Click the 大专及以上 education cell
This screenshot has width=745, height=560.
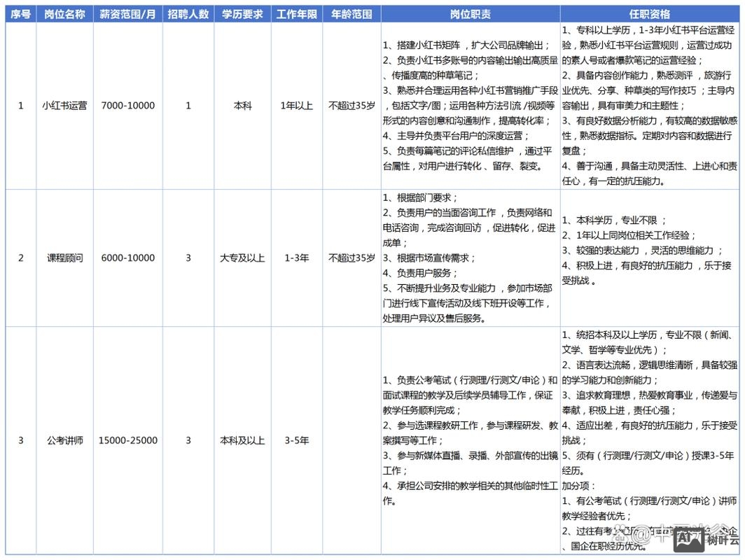point(242,258)
